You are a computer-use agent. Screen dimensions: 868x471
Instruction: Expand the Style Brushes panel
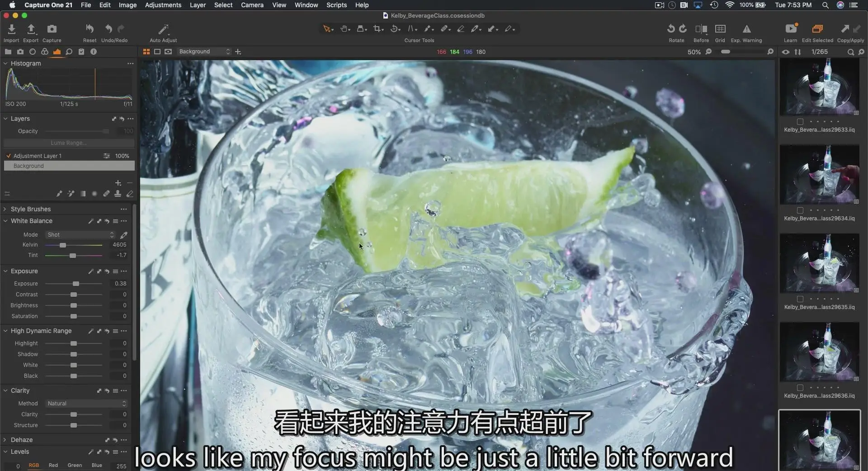click(x=5, y=209)
